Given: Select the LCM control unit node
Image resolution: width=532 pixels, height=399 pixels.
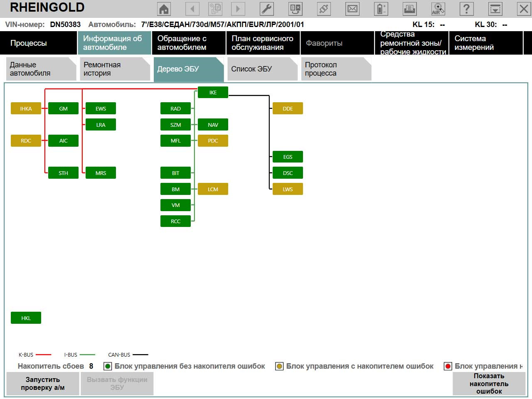Looking at the screenshot, I should click(x=213, y=189).
